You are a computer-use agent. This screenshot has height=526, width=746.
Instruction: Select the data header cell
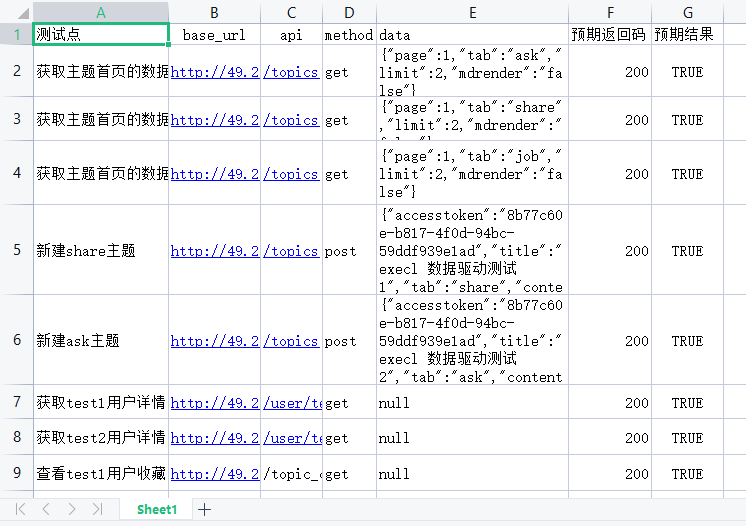(x=472, y=34)
